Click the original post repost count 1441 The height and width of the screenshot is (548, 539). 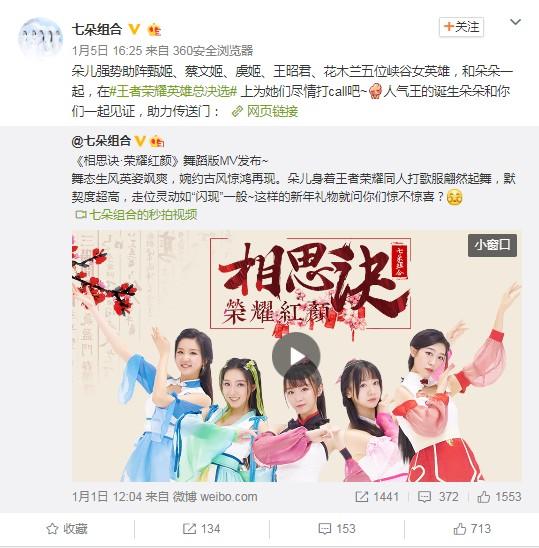point(377,497)
